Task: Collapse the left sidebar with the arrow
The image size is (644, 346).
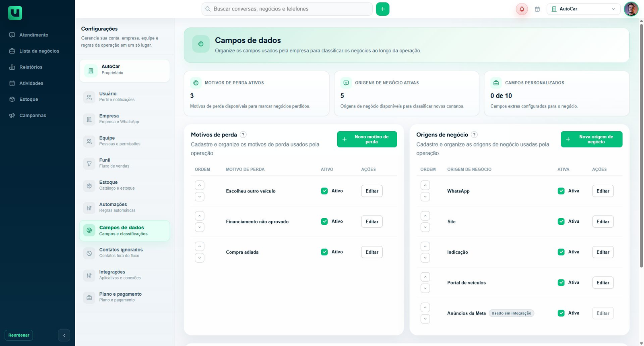Action: pyautogui.click(x=64, y=335)
